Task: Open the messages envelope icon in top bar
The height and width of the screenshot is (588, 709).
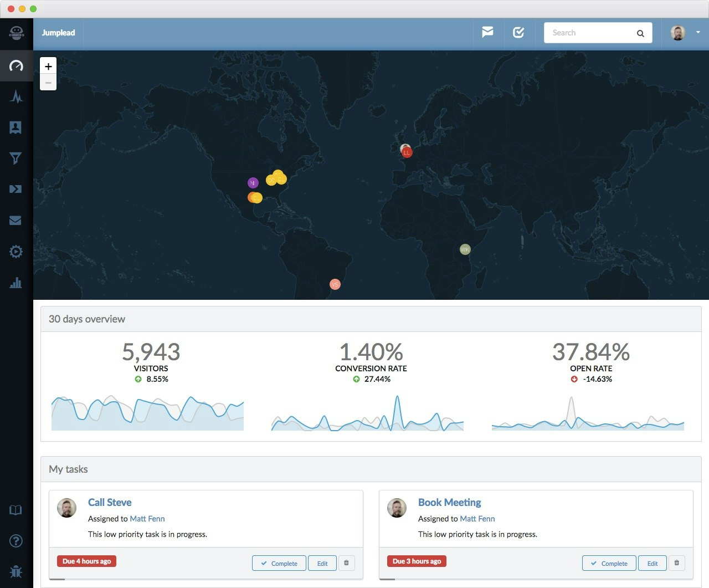Action: [x=488, y=33]
